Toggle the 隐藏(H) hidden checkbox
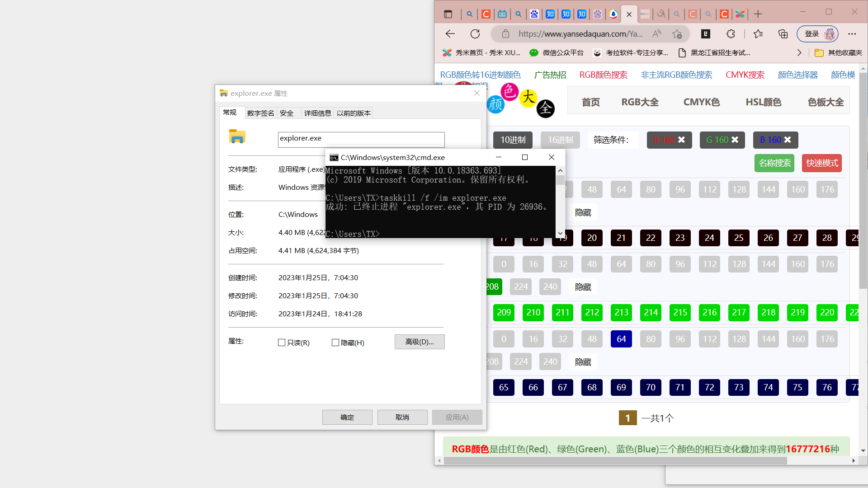 coord(335,343)
